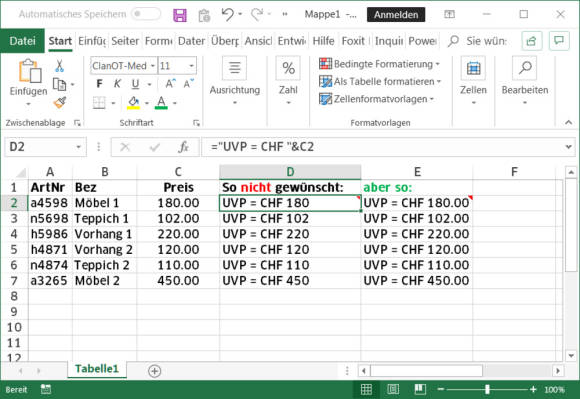Click the Cut scissors icon
Image resolution: width=580 pixels, height=399 pixels.
click(x=59, y=66)
